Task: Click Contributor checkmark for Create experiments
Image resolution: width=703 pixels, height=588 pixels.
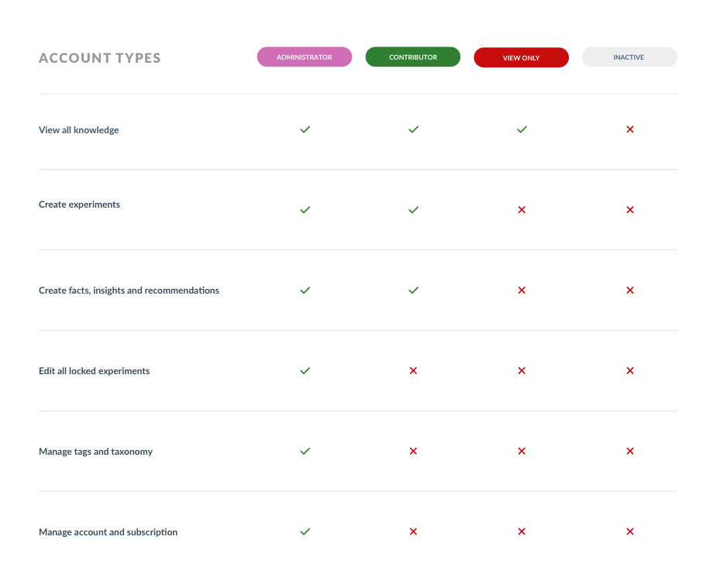Action: pyautogui.click(x=413, y=210)
